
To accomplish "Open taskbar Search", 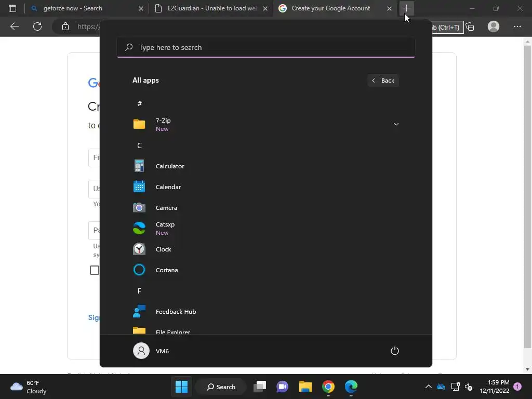I will tap(221, 387).
